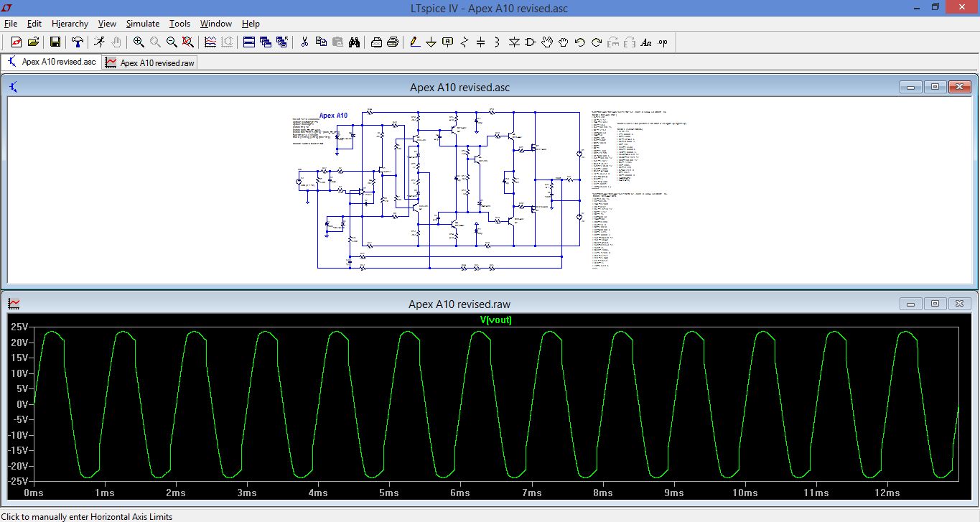Screen dimensions: 980x522
Task: Click the Pan magnifier icon
Action: (155, 42)
